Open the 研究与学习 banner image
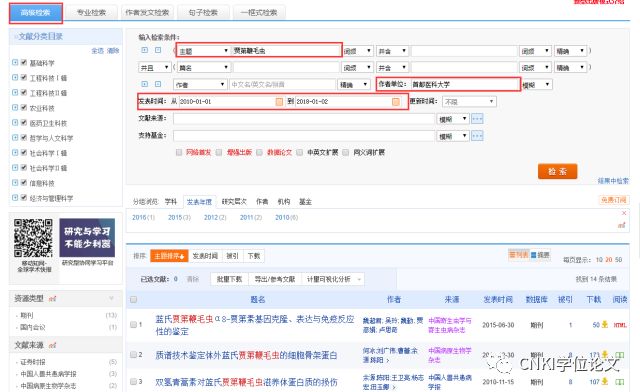Image resolution: width=640 pixels, height=392 pixels. point(87,238)
